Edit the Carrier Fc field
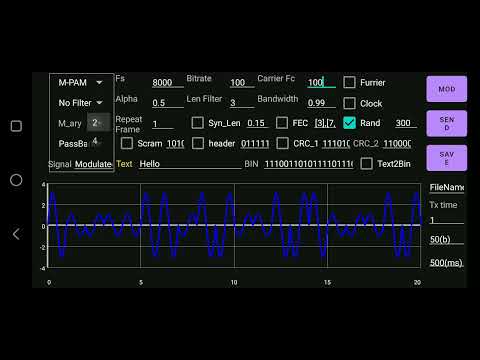Screen dimensions: 480x360 pos(321,83)
